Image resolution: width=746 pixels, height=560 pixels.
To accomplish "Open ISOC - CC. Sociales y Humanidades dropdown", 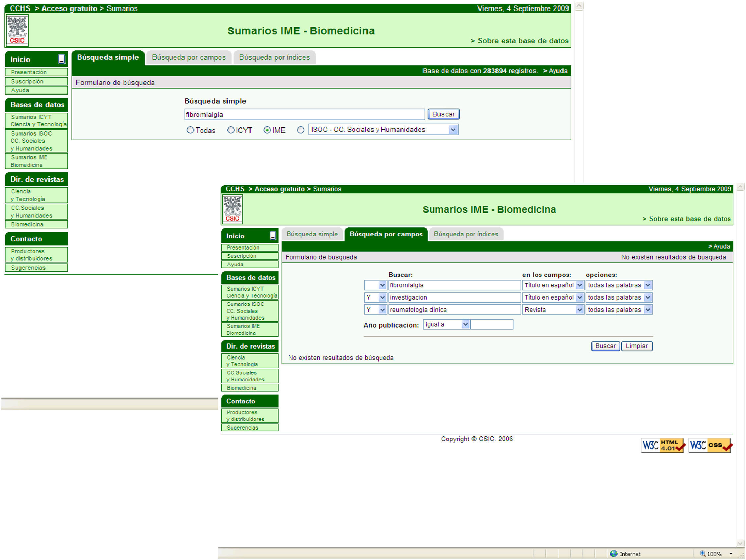I will pos(453,130).
